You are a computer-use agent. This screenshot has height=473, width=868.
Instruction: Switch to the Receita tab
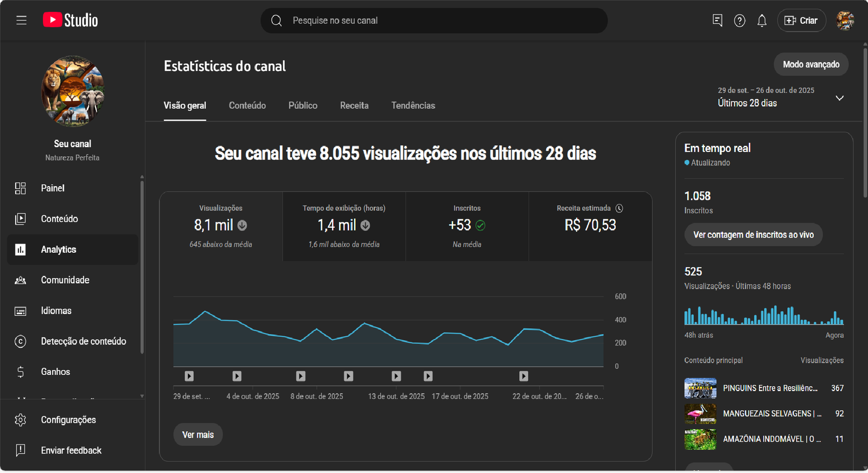tap(354, 105)
